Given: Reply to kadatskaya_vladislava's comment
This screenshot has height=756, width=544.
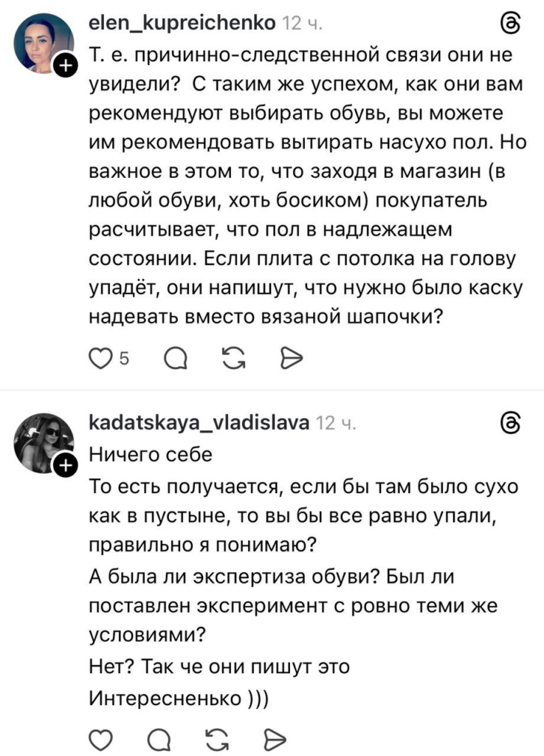Looking at the screenshot, I should pyautogui.click(x=156, y=738).
